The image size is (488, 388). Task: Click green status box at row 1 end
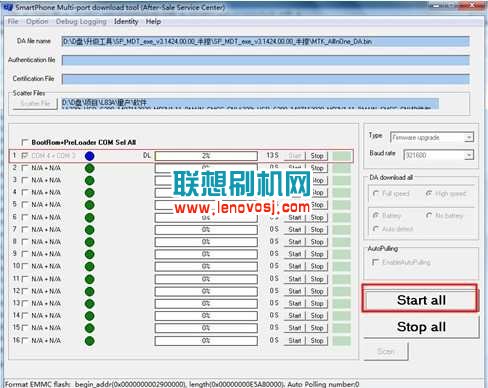342,156
